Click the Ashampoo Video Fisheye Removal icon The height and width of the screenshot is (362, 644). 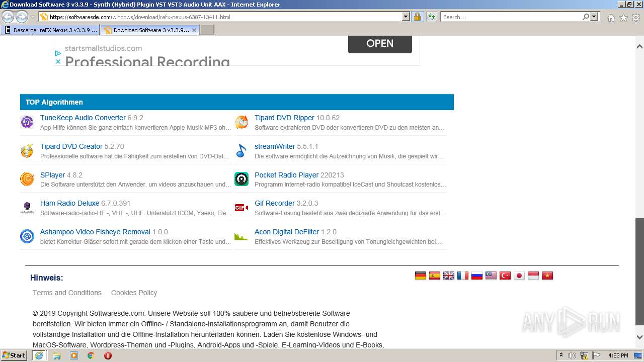coord(27,236)
